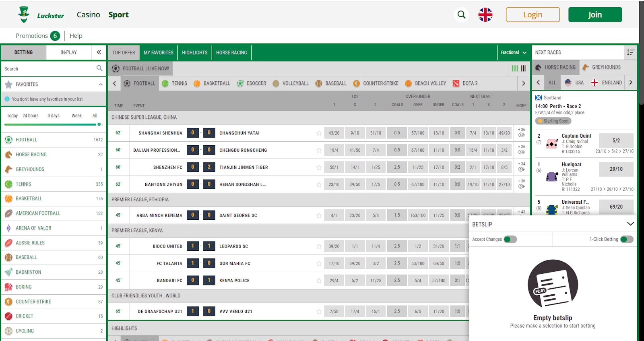Favorite the Shanghai Shenhua match star
The width and height of the screenshot is (644, 341).
tap(319, 133)
